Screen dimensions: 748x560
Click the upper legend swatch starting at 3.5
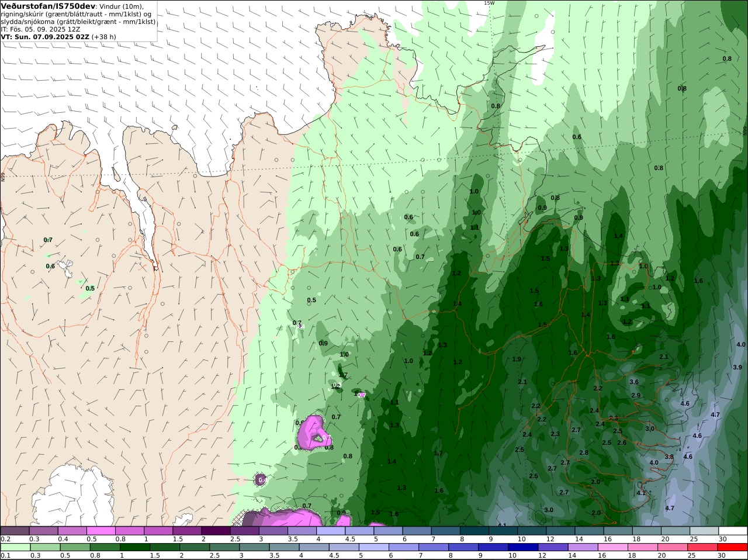click(x=302, y=531)
